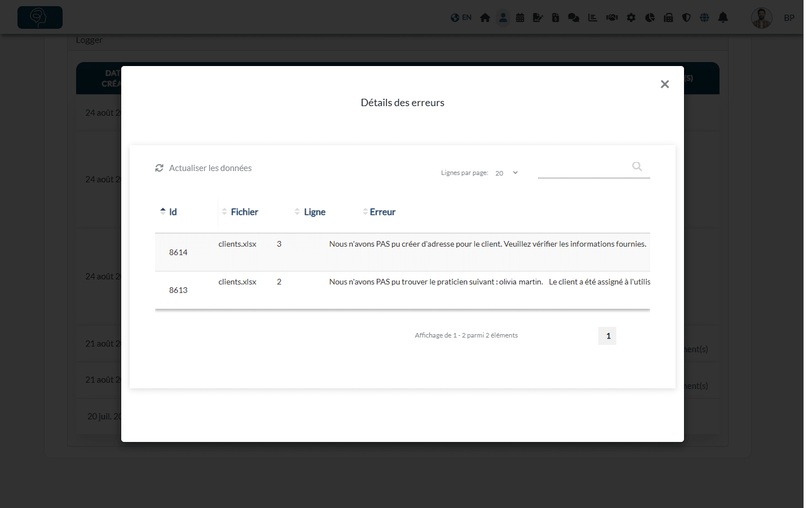Sort the table by Fichier column
Image resolution: width=812 pixels, height=508 pixels.
pos(240,212)
